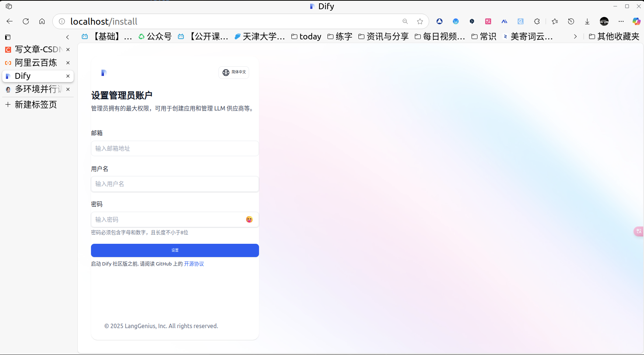This screenshot has height=355, width=644.
Task: Click the dark hexagon extension icon
Action: click(472, 21)
